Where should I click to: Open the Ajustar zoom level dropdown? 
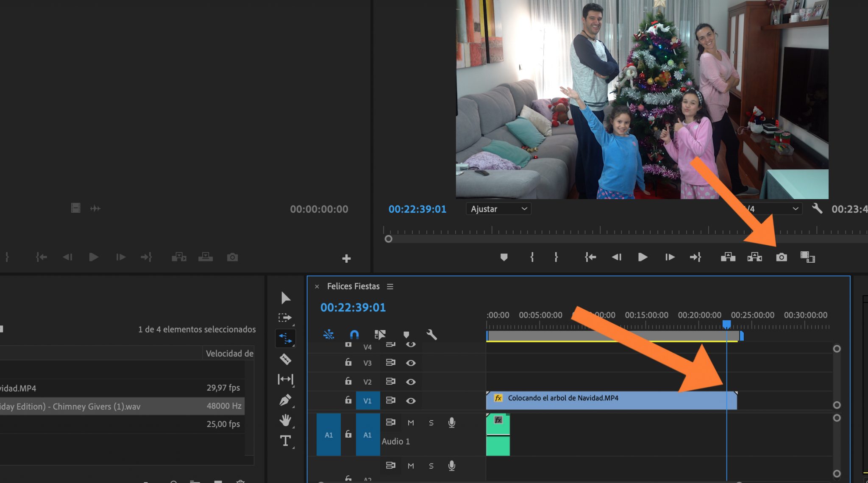[x=498, y=209]
